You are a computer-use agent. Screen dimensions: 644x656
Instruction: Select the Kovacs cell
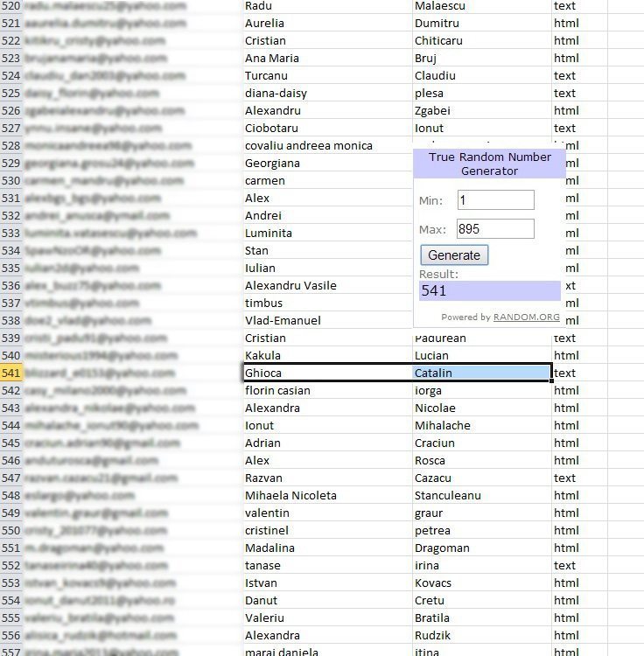(481, 583)
